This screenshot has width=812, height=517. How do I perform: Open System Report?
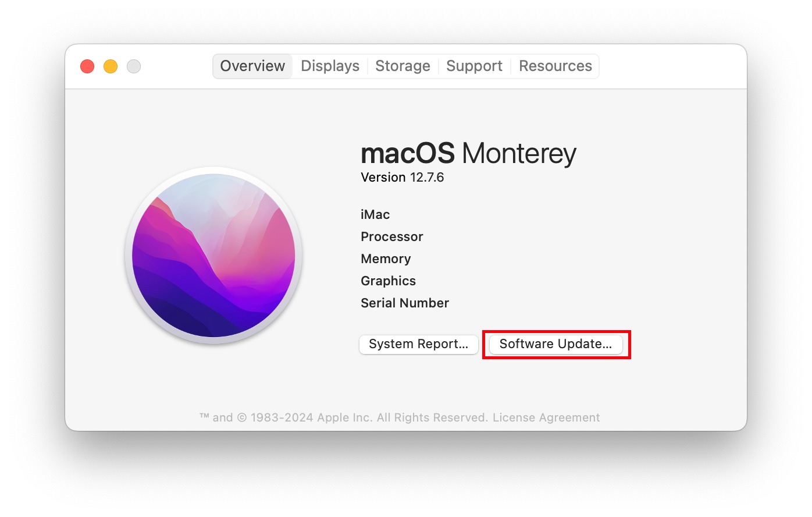(418, 344)
